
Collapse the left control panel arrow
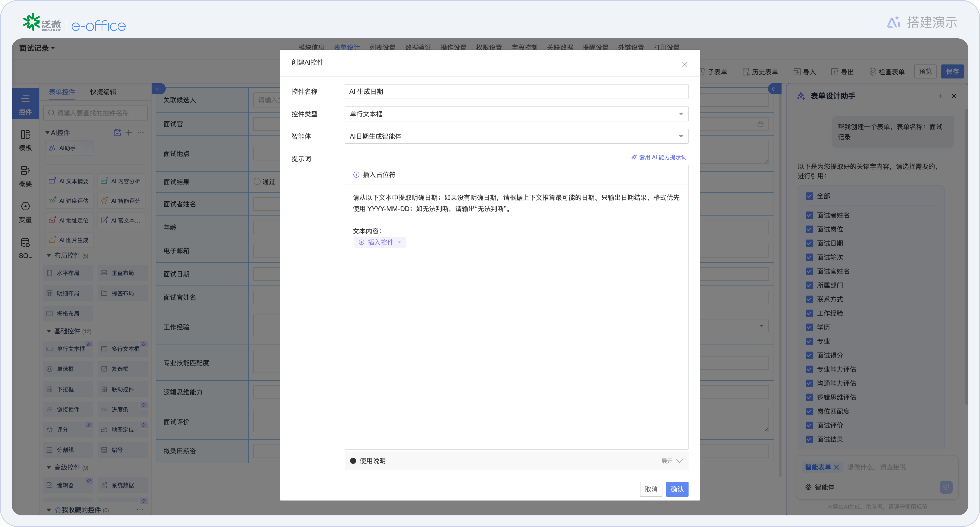pyautogui.click(x=158, y=89)
